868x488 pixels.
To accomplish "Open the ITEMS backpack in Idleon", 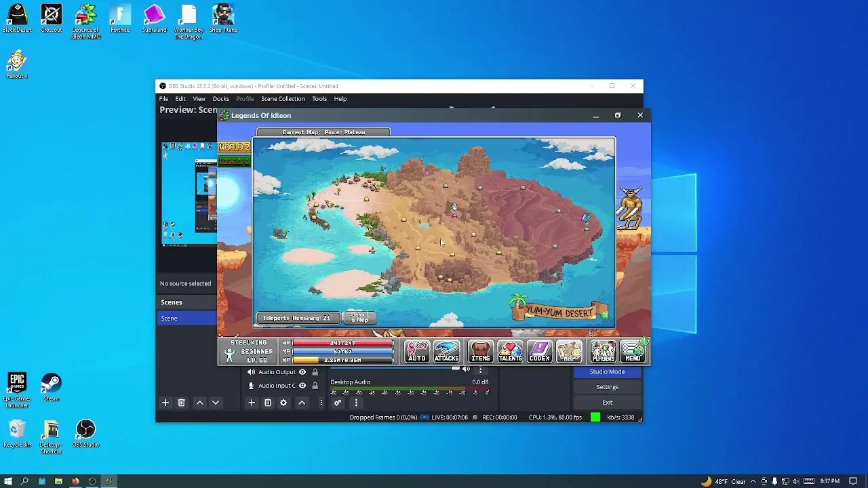I will pyautogui.click(x=481, y=351).
